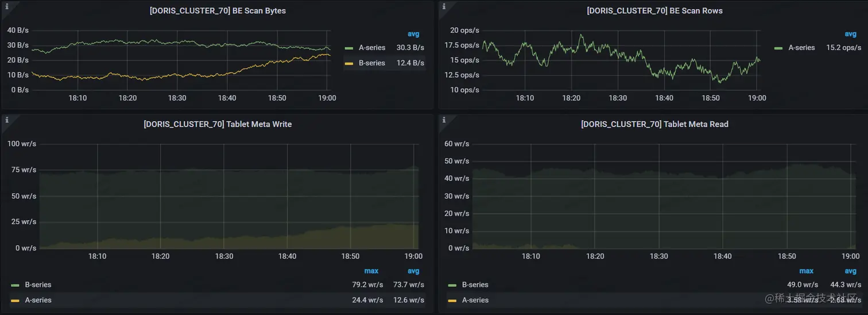Click the 18:30 time label in BE Scan Bytes

(177, 98)
